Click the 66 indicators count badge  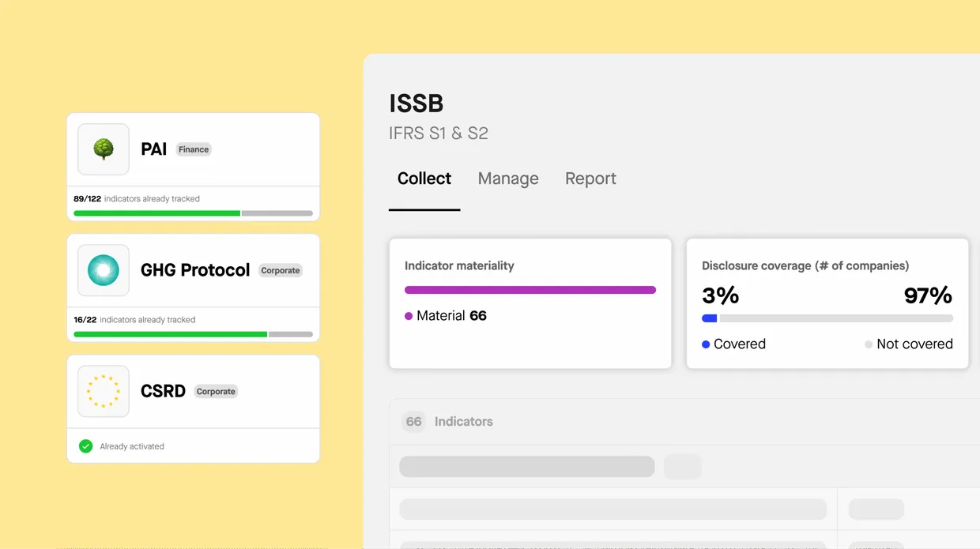tap(413, 422)
